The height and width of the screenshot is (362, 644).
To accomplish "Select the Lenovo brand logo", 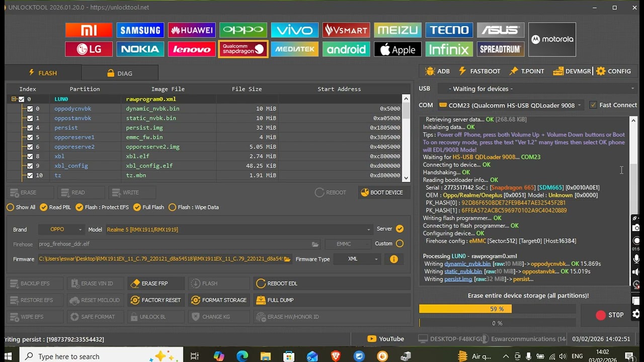I will tap(192, 49).
